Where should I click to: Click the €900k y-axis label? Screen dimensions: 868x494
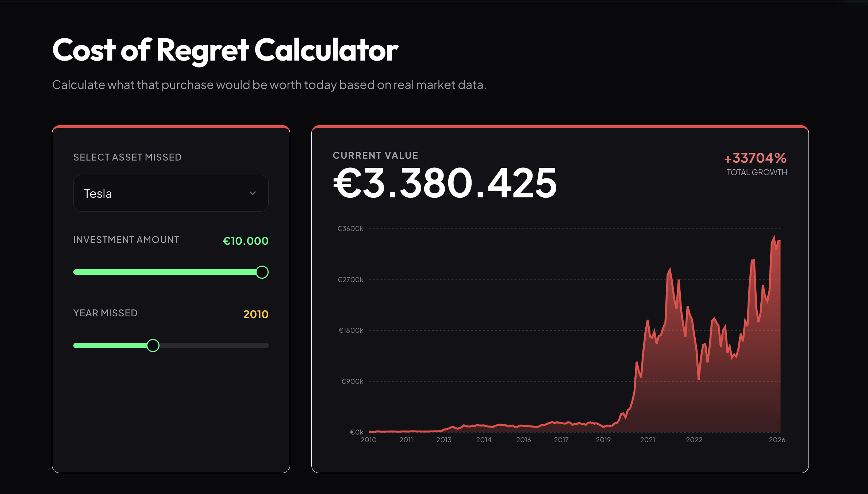click(352, 382)
